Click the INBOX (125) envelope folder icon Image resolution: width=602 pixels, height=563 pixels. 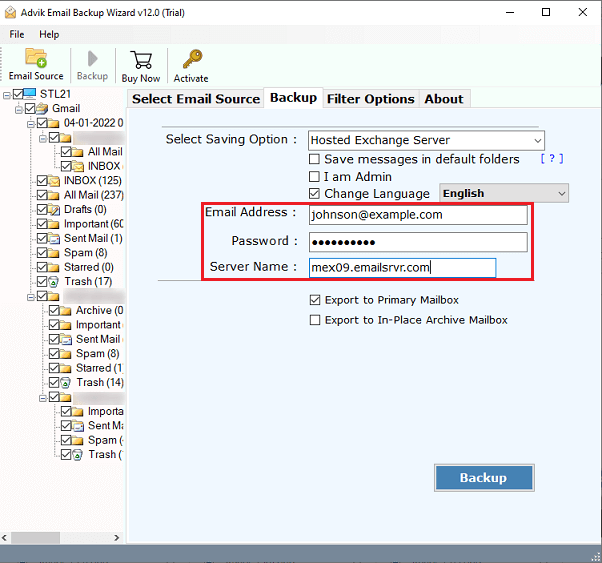tap(54, 180)
